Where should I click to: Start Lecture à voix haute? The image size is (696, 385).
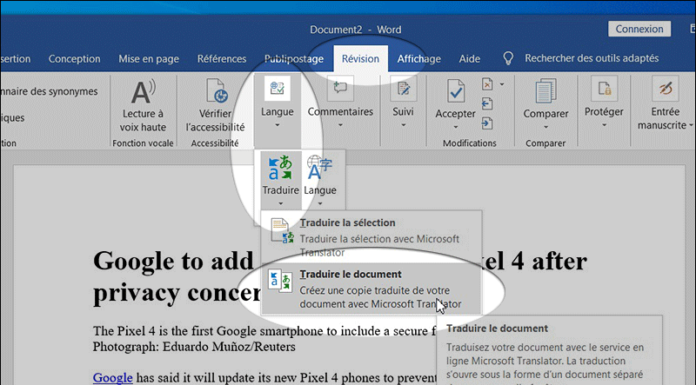[x=143, y=106]
